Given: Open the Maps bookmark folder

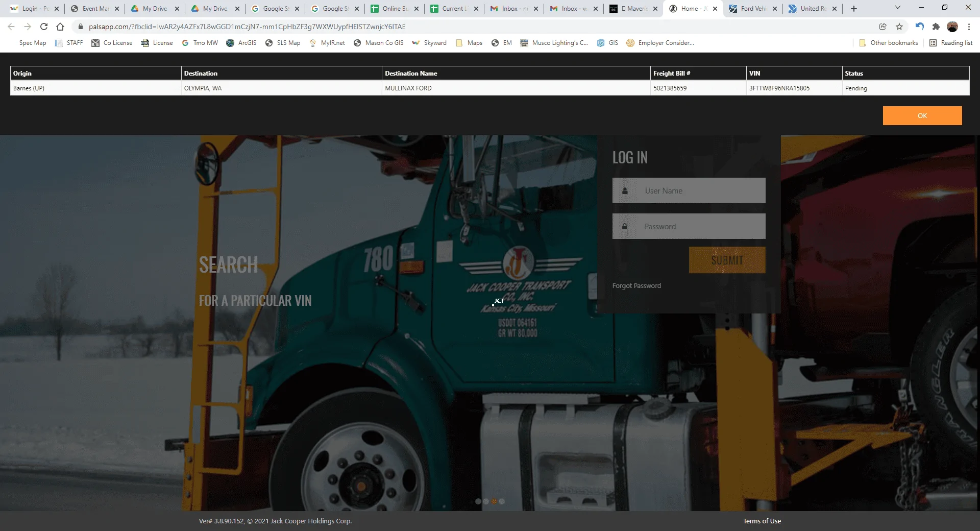Looking at the screenshot, I should (x=469, y=43).
